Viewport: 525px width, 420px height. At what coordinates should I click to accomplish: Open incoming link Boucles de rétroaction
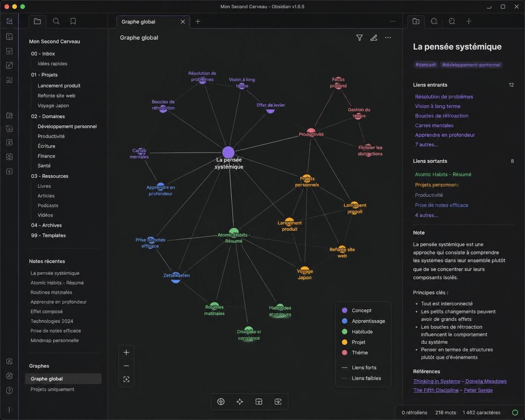pos(441,116)
